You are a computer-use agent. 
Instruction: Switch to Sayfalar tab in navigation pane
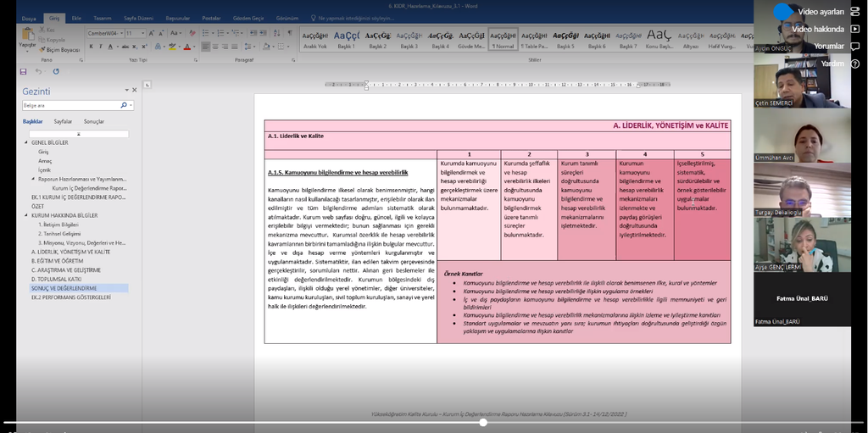(x=63, y=121)
